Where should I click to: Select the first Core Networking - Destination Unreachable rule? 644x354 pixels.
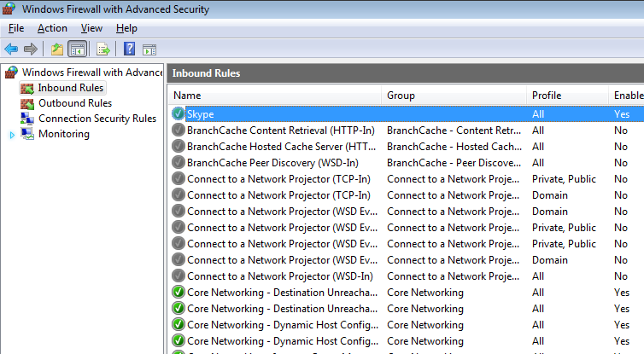click(x=280, y=293)
